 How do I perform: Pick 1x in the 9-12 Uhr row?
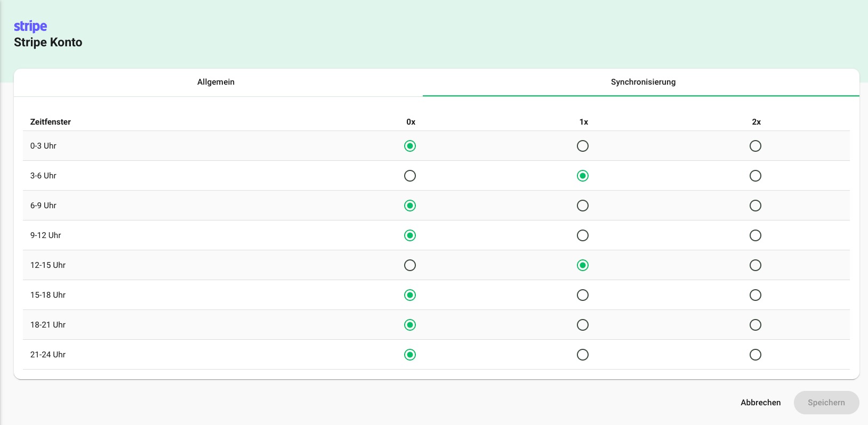tap(583, 235)
